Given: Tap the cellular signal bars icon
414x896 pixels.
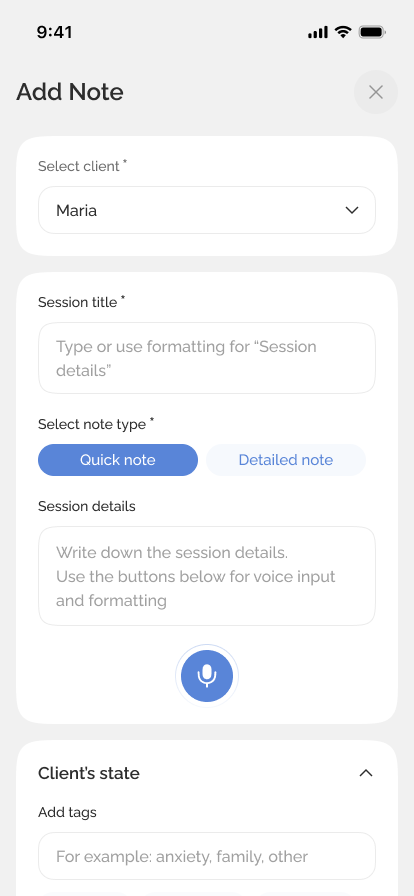Looking at the screenshot, I should click(x=318, y=32).
